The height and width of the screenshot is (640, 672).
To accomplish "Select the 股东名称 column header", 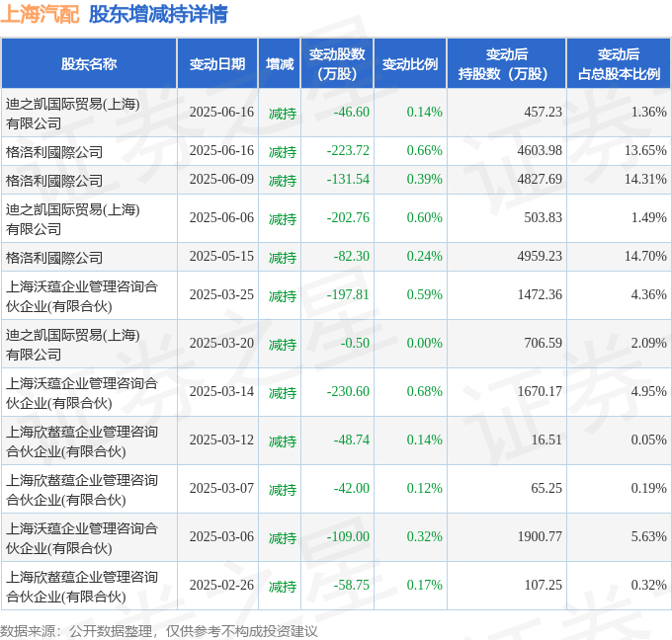I will [x=89, y=64].
